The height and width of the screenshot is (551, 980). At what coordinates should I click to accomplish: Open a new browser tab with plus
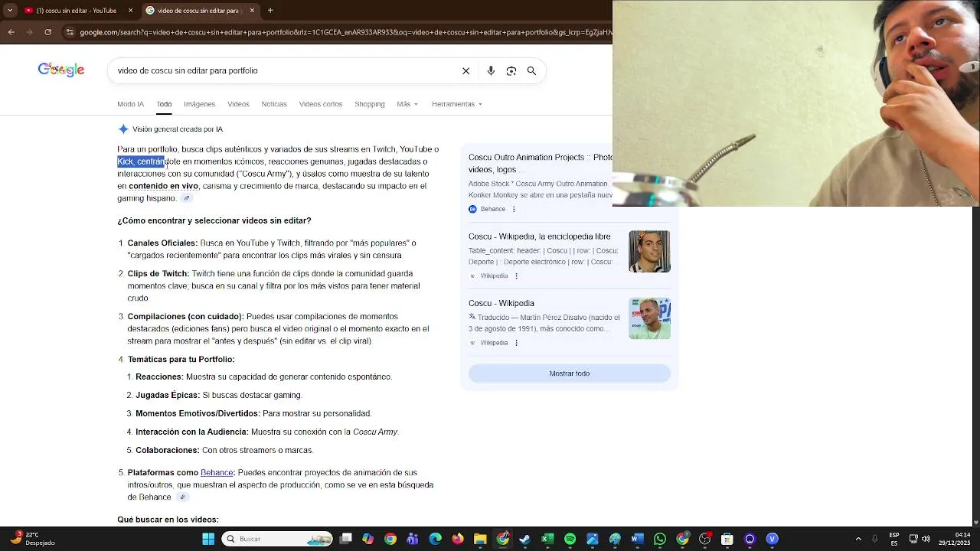click(270, 10)
